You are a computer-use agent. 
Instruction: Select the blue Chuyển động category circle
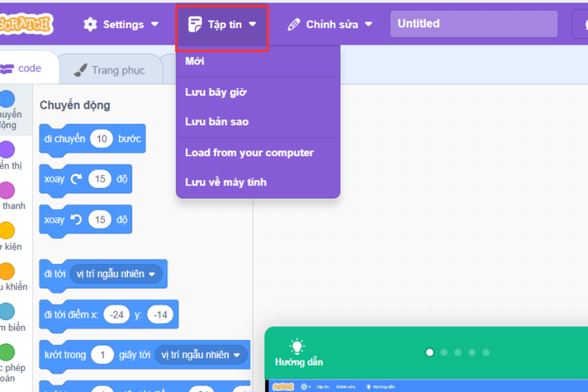point(7,99)
